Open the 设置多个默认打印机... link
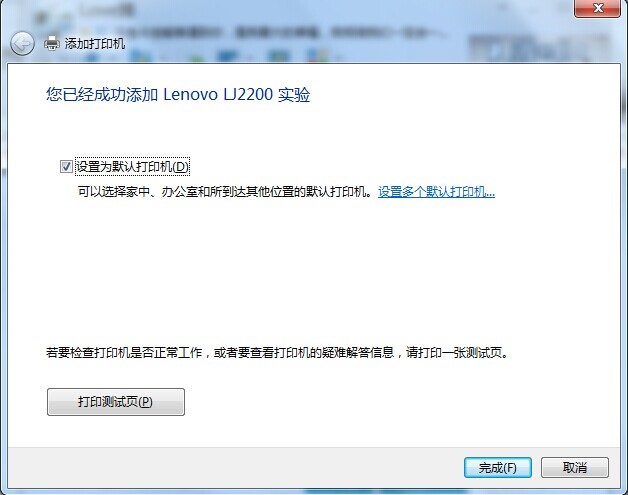Viewport: 628px width, 495px height. [x=437, y=192]
